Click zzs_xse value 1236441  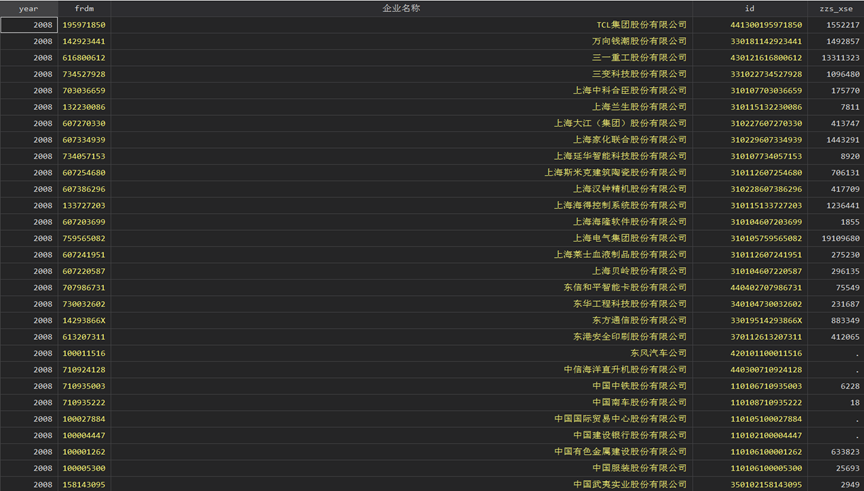point(843,206)
